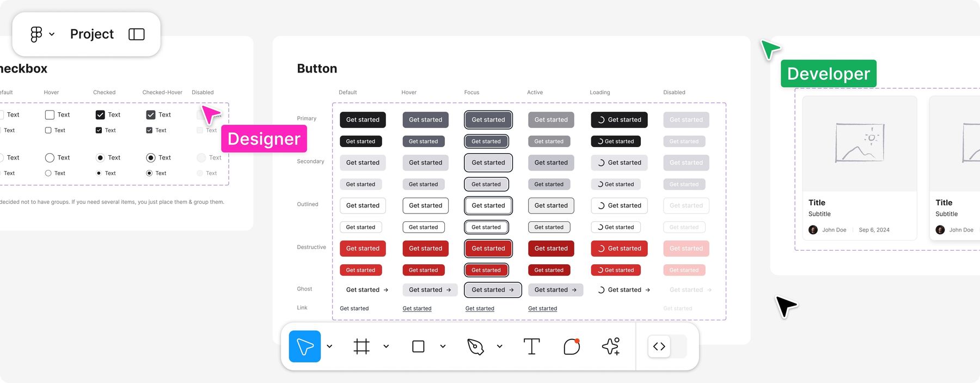This screenshot has height=383, width=980.
Task: Open the Rectangle tool dropdown chevron
Action: [x=443, y=346]
